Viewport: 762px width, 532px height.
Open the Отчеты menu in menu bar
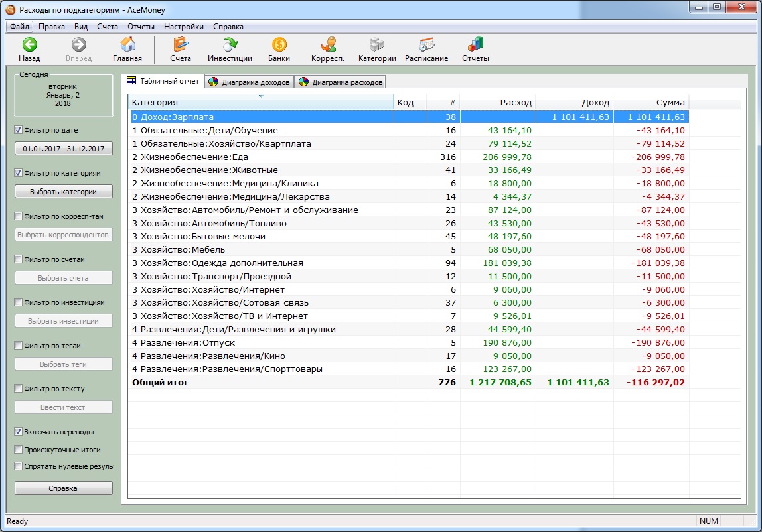pyautogui.click(x=141, y=27)
